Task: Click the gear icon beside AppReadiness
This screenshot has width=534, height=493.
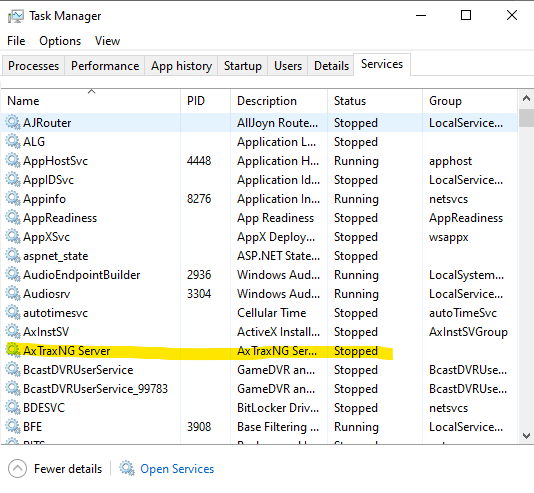Action: click(13, 218)
